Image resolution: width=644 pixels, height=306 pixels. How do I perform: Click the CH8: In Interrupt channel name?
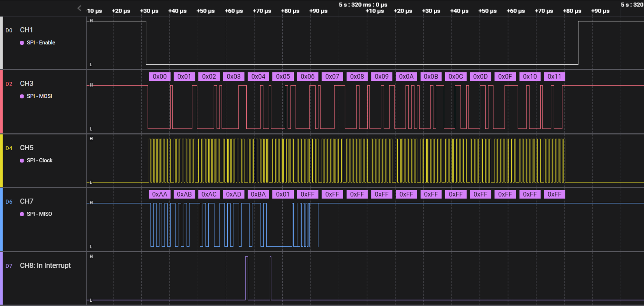[x=45, y=265]
